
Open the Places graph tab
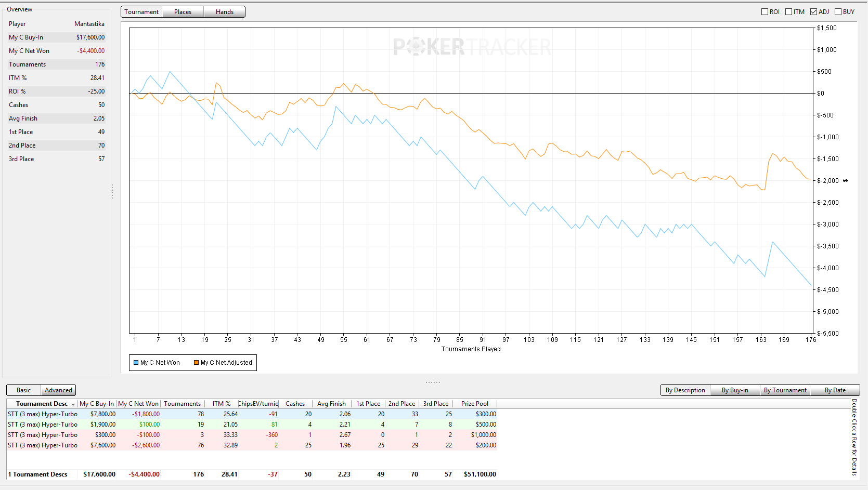(x=183, y=12)
